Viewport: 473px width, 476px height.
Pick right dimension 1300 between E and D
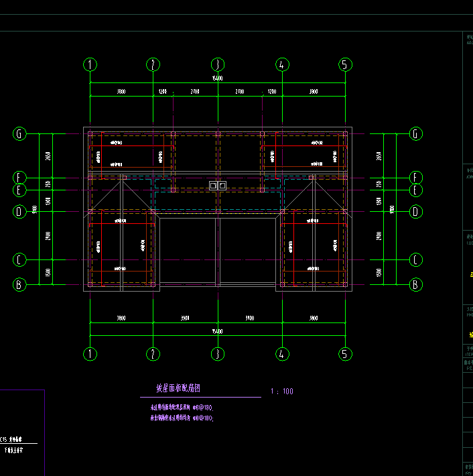[x=379, y=201]
